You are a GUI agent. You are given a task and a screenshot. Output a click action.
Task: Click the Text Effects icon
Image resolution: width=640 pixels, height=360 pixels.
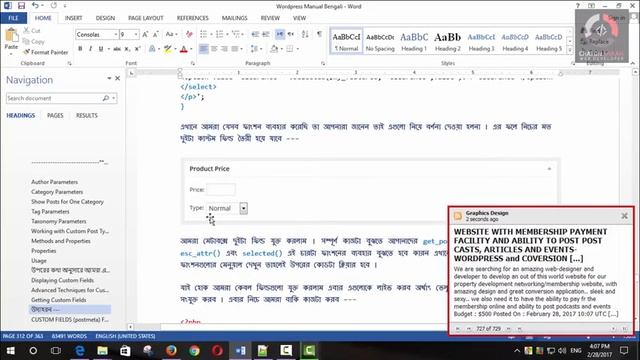[152, 49]
